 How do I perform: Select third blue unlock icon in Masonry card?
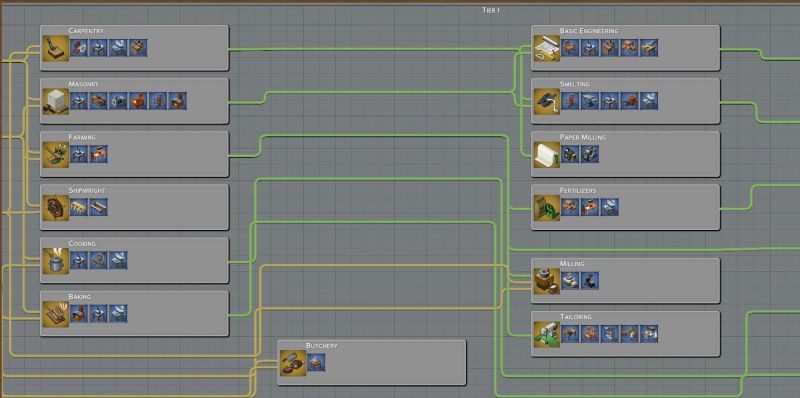(x=118, y=101)
